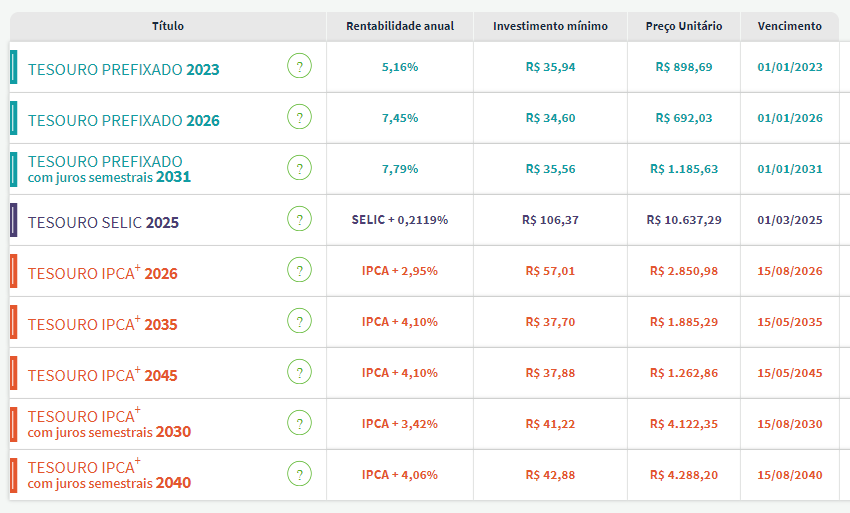Screen dimensions: 850x513
Task: Show help for Tesouro Selic 2025
Action: (x=299, y=219)
